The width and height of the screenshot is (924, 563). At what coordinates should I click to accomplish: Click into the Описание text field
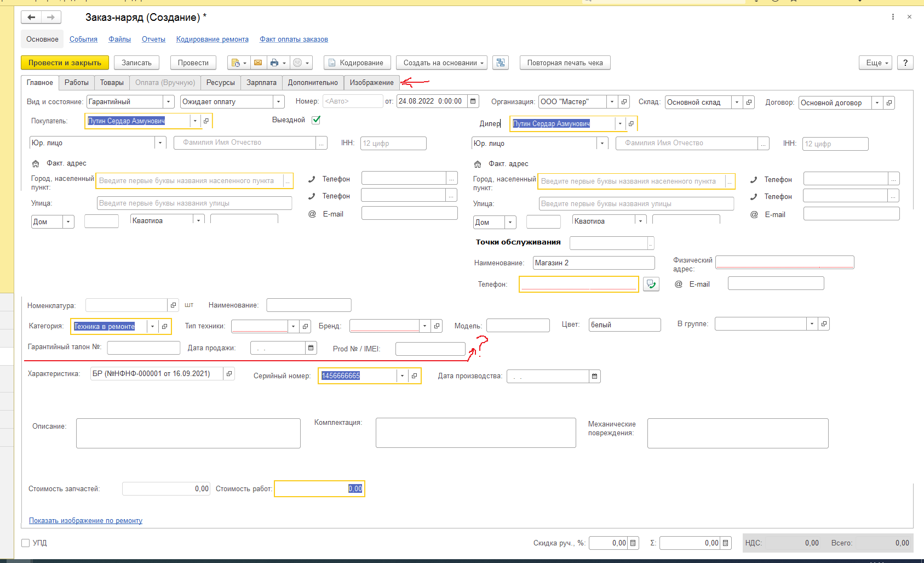188,434
